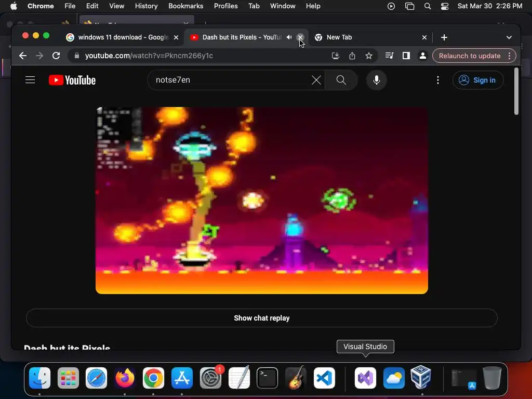
Task: Open the Profiles menu
Action: [x=225, y=6]
